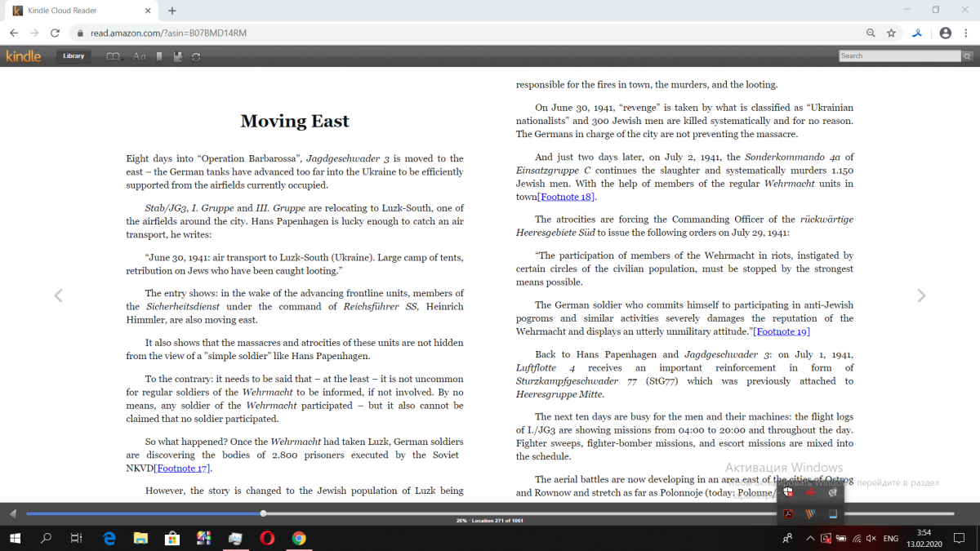
Task: Open Chrome zoom magnifier in address bar
Action: [871, 33]
